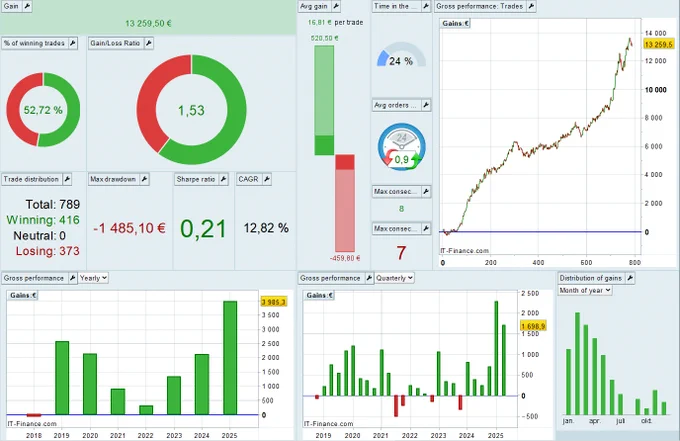Viewport: 680px width, 441px height.
Task: Click the 0,9 avg orders gauge icon
Action: 402,147
